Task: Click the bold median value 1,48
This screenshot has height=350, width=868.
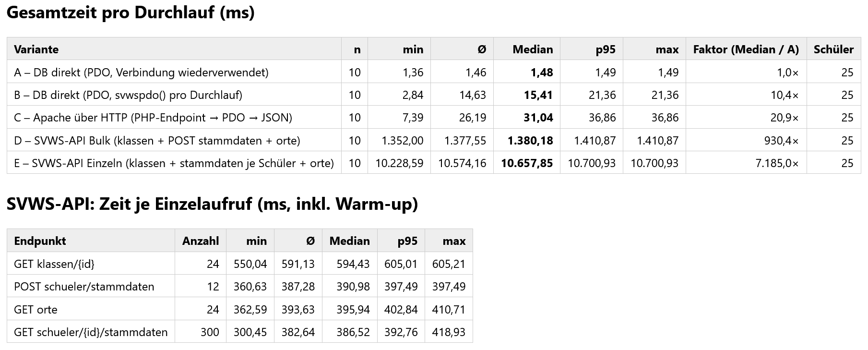Action: [542, 72]
